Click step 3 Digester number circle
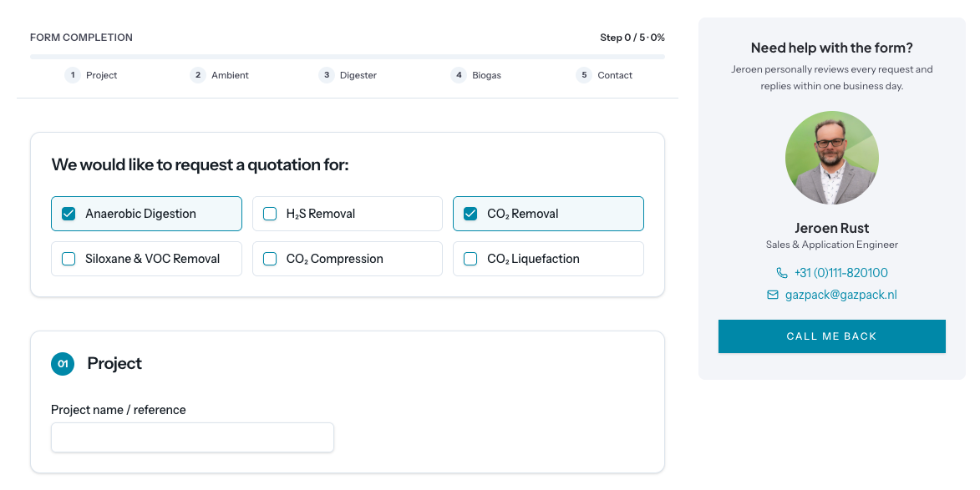Viewport: 980px width, 490px height. [x=327, y=75]
